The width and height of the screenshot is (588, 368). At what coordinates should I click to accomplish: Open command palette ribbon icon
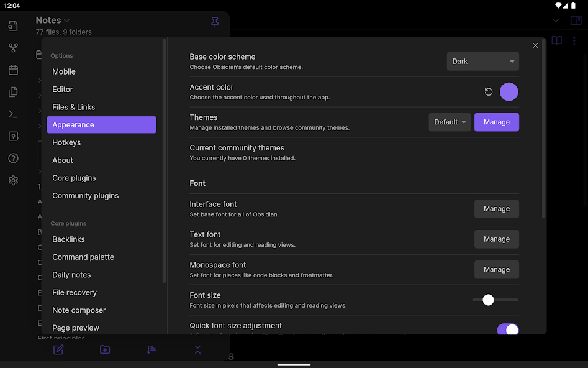coord(13,114)
